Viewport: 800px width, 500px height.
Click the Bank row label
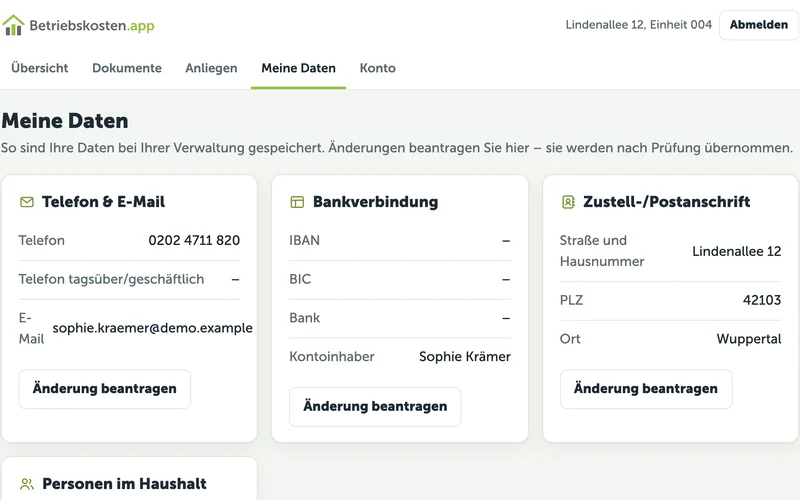pos(305,318)
